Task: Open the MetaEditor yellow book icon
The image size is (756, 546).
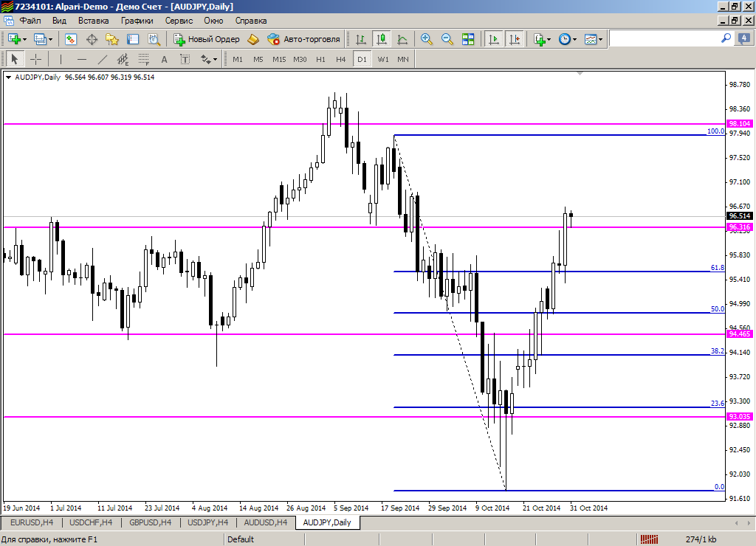Action: (x=253, y=39)
